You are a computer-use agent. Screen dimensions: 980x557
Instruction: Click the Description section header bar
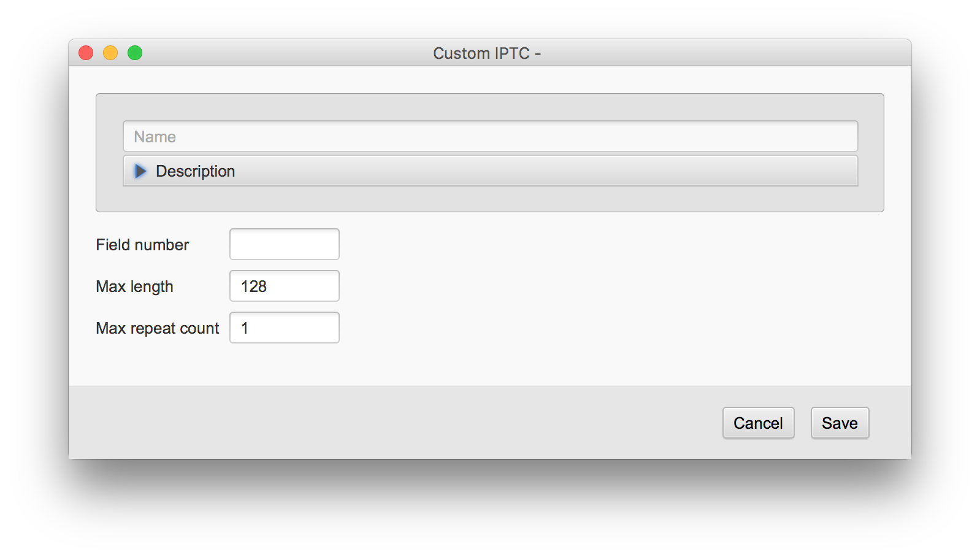point(490,171)
